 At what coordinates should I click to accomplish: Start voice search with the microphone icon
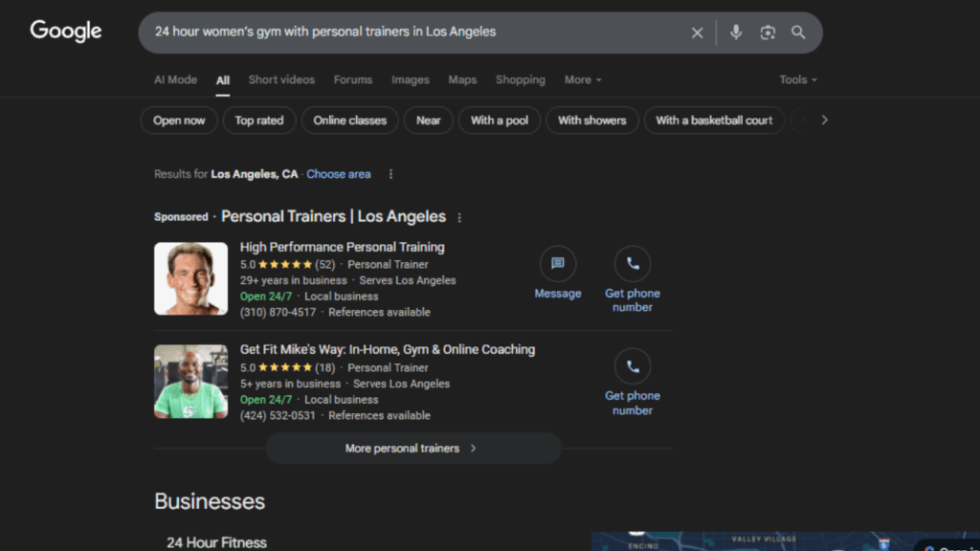tap(736, 32)
